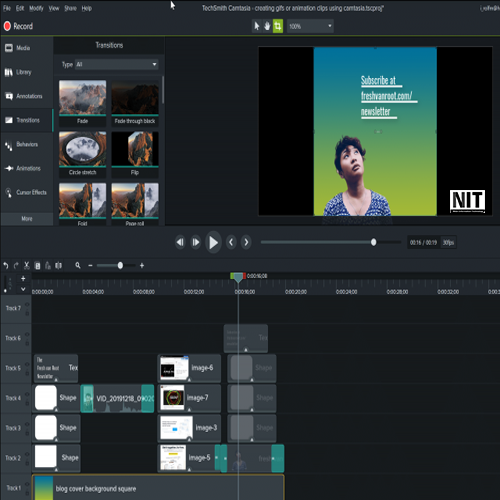Toggle visibility eye on Track 6

point(27,334)
